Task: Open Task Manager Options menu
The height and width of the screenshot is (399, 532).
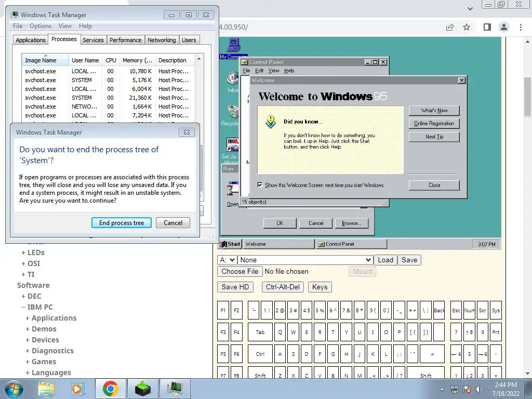Action: tap(41, 26)
